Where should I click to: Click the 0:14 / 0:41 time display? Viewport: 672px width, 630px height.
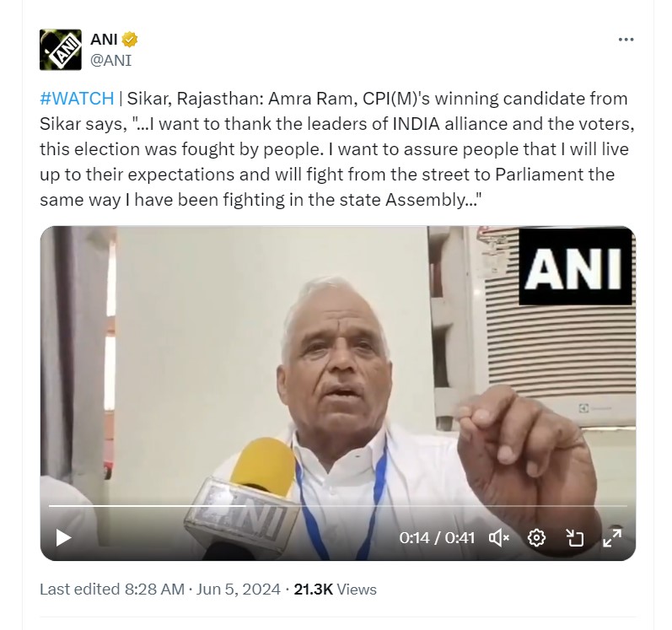coord(437,537)
